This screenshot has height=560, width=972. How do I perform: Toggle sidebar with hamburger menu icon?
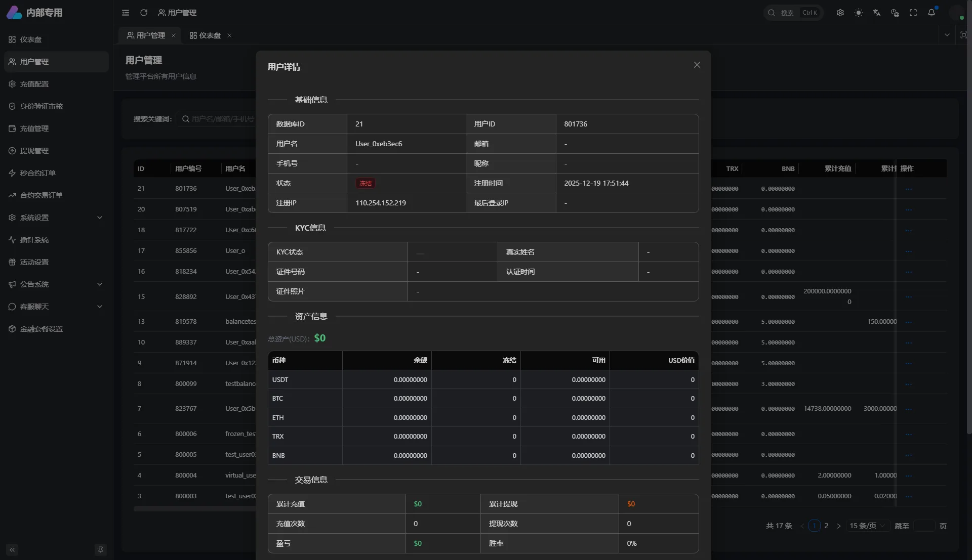[126, 13]
